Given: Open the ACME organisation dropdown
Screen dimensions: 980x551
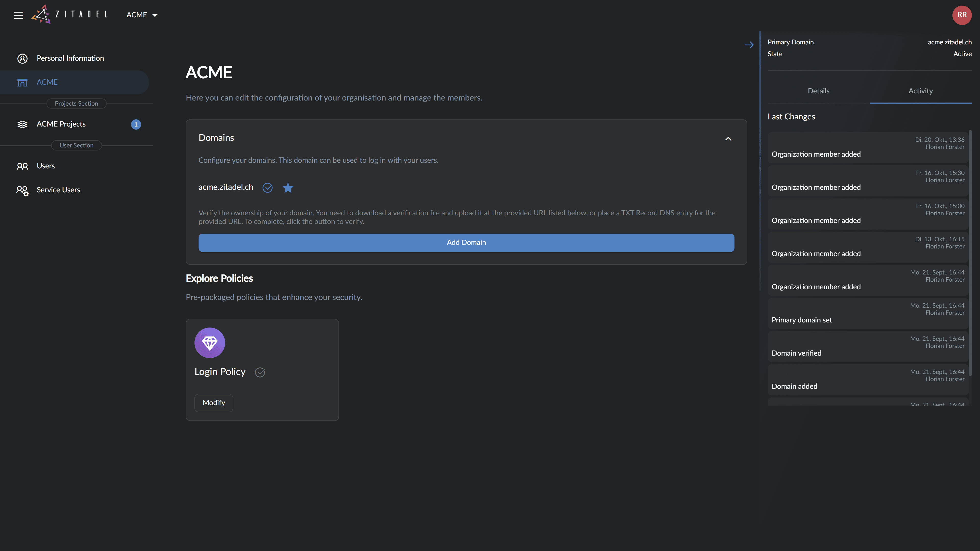Looking at the screenshot, I should click(x=142, y=15).
